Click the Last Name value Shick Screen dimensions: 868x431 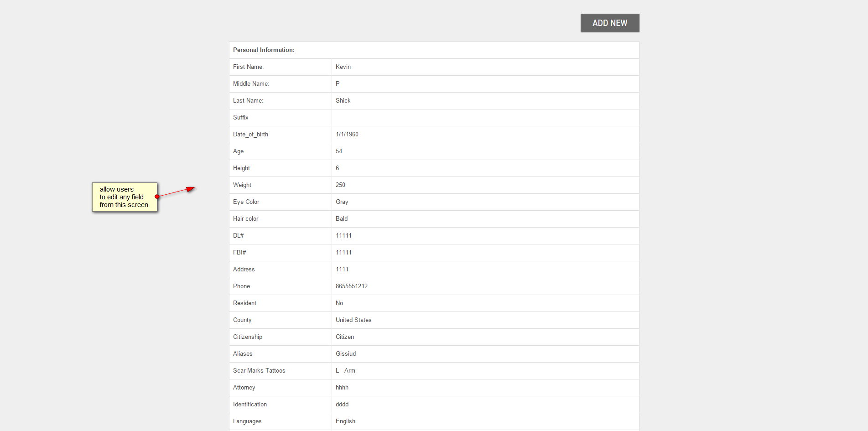pyautogui.click(x=343, y=101)
